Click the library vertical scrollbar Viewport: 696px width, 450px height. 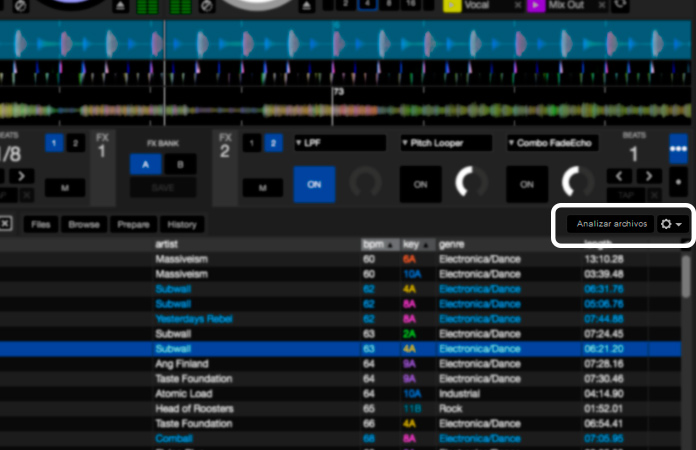tap(686, 277)
